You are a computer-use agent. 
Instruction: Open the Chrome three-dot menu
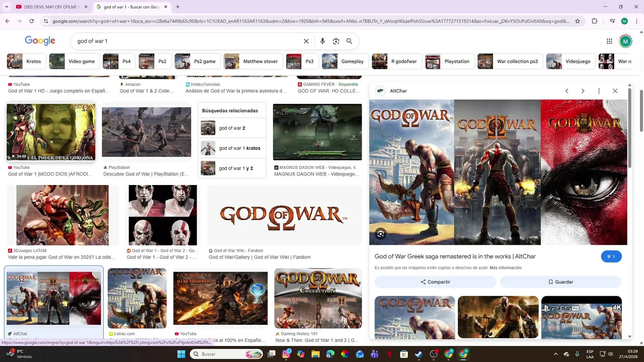click(x=635, y=21)
